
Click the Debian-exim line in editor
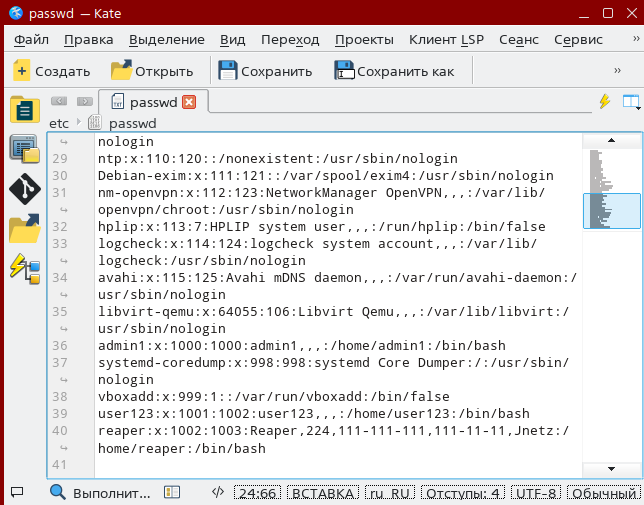click(326, 176)
